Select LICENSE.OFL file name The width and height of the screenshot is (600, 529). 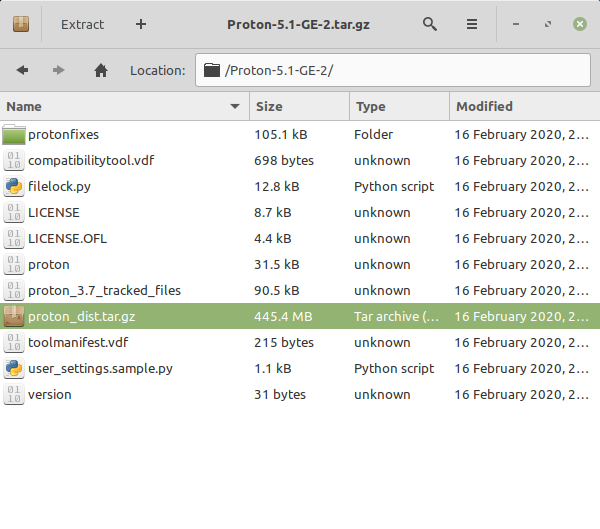click(67, 238)
